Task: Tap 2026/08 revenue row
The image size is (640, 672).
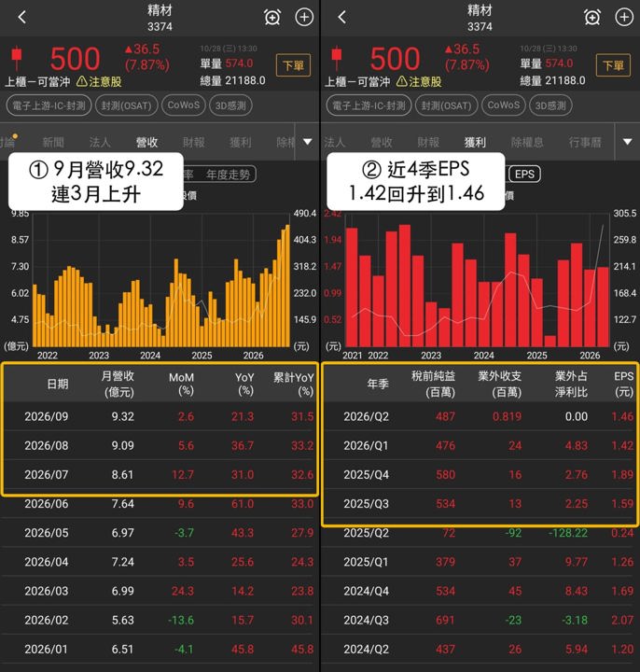Action: point(160,445)
